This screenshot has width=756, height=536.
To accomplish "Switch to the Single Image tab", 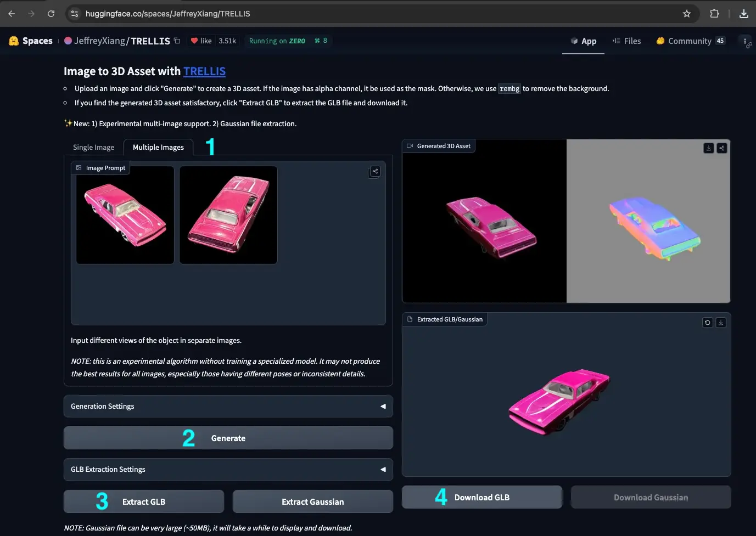I will pos(93,146).
